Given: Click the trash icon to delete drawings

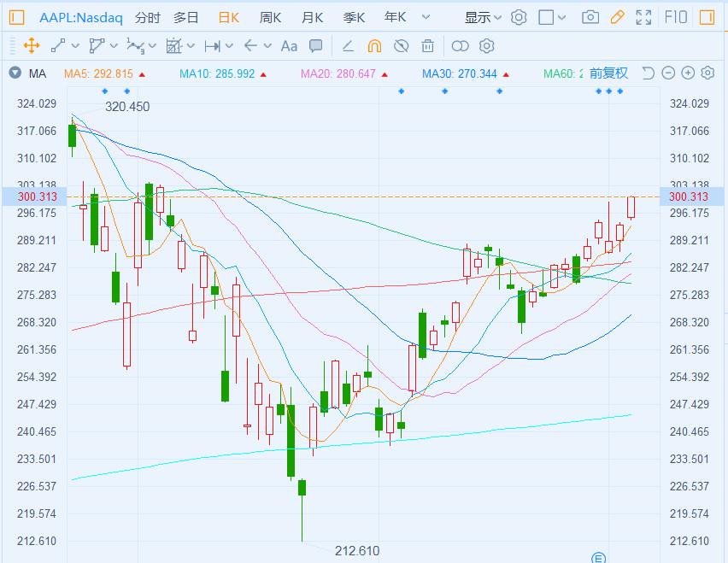Looking at the screenshot, I should point(428,46).
